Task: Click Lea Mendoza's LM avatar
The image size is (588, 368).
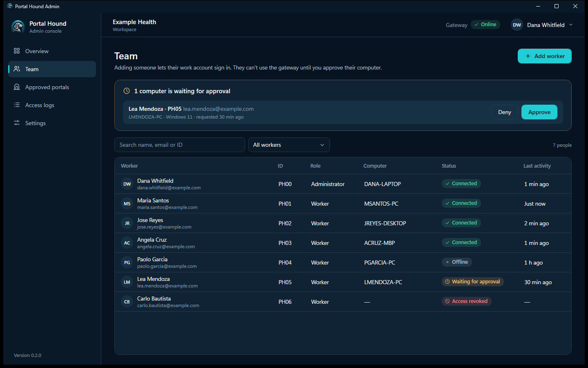Action: click(127, 282)
